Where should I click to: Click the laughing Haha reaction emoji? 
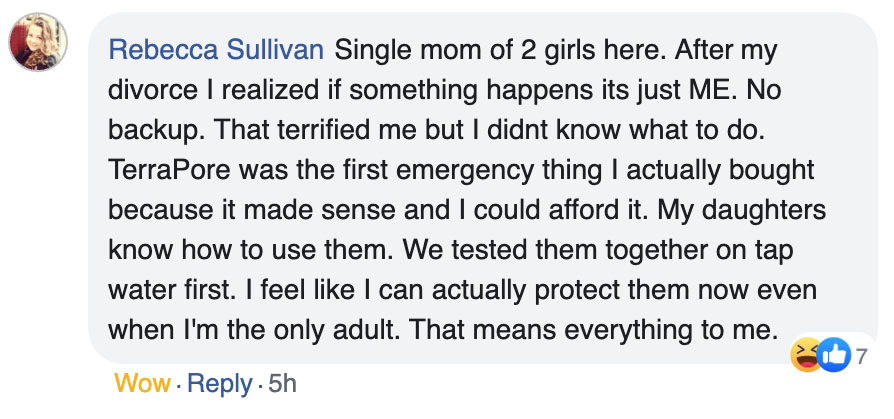805,354
